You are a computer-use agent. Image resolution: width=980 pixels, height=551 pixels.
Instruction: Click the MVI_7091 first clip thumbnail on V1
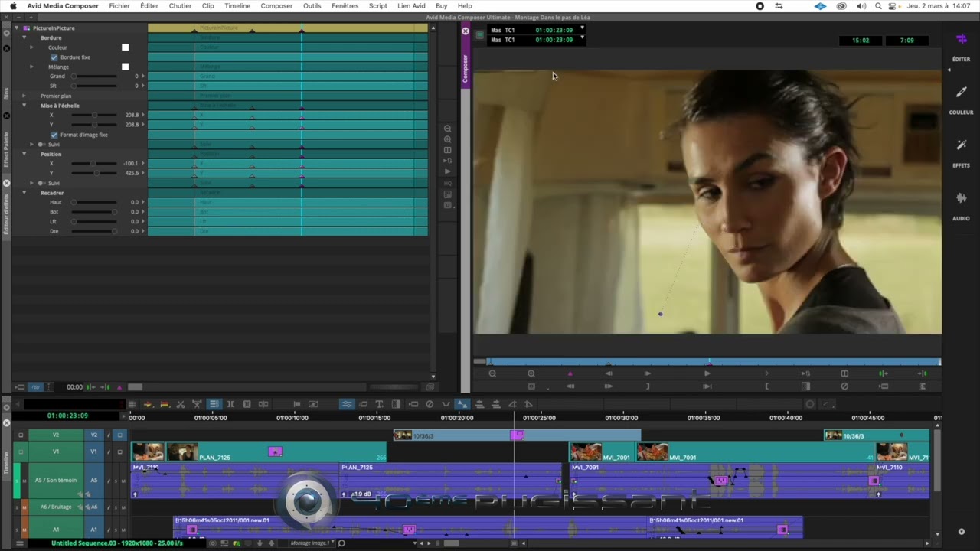coord(586,452)
